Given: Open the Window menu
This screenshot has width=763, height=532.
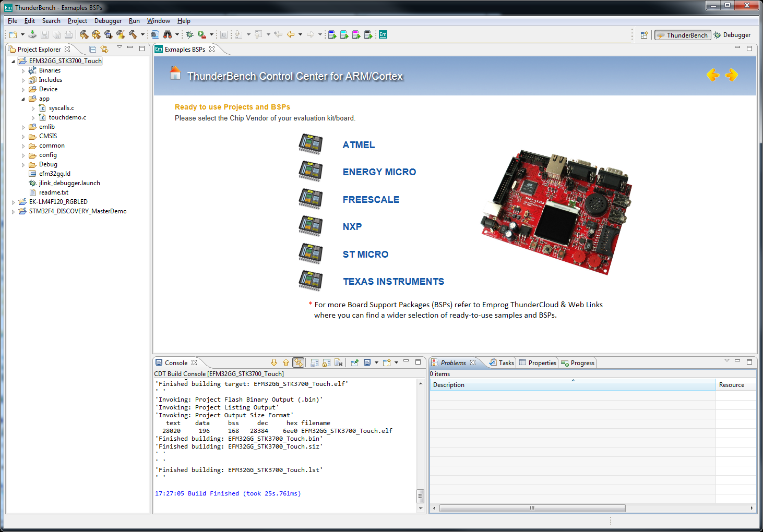Looking at the screenshot, I should coord(158,21).
